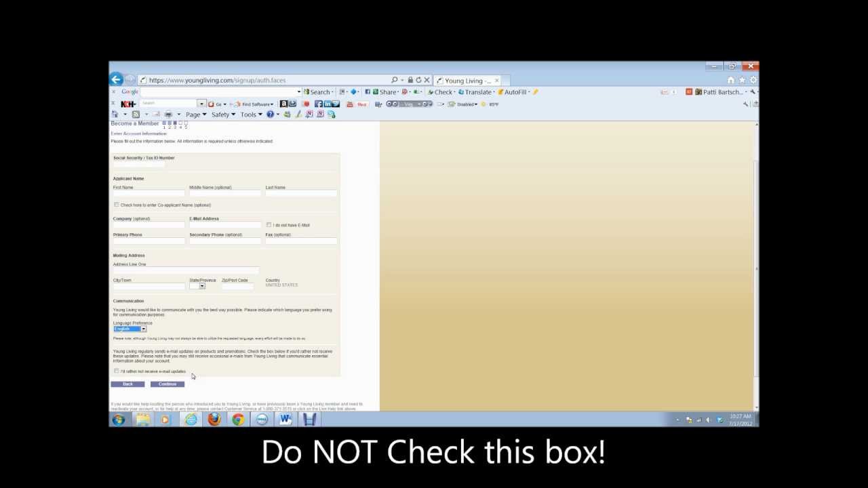Open the Page menu
This screenshot has width=868, height=488.
(196, 115)
